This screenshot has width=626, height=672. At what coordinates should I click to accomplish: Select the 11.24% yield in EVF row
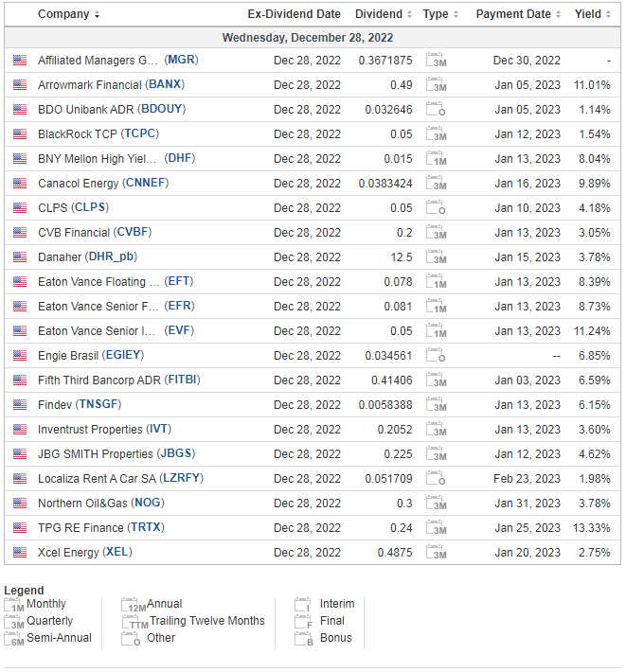(592, 331)
